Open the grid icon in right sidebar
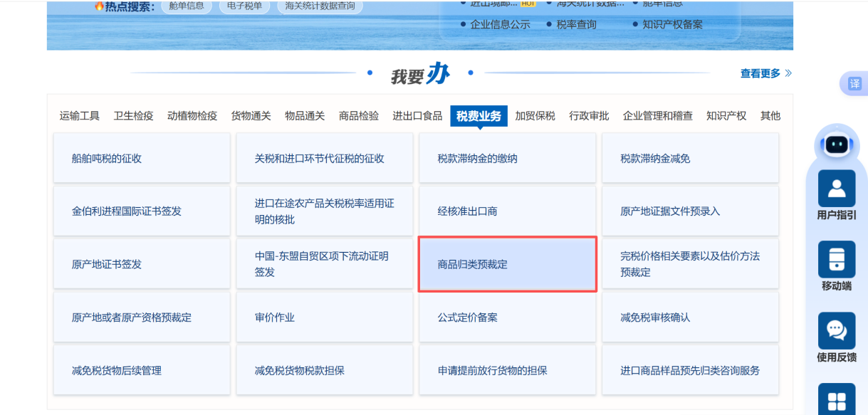The image size is (868, 415). coord(837,400)
